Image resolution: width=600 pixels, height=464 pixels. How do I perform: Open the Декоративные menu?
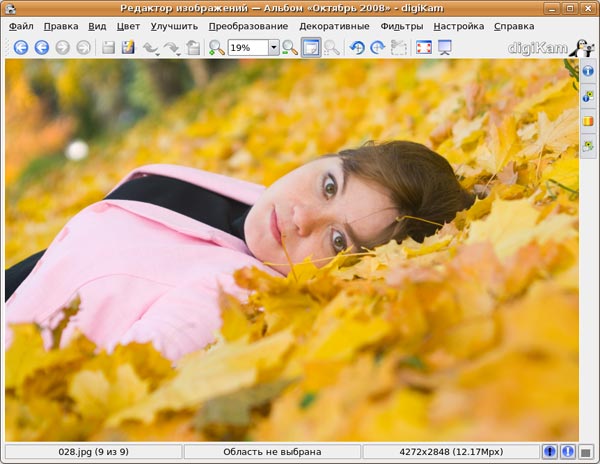[x=336, y=26]
